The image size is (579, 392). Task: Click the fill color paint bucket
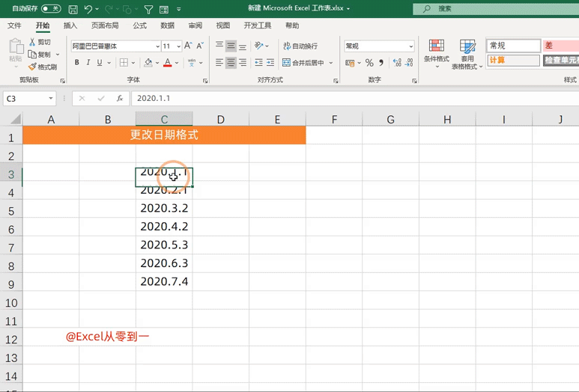[x=148, y=62]
